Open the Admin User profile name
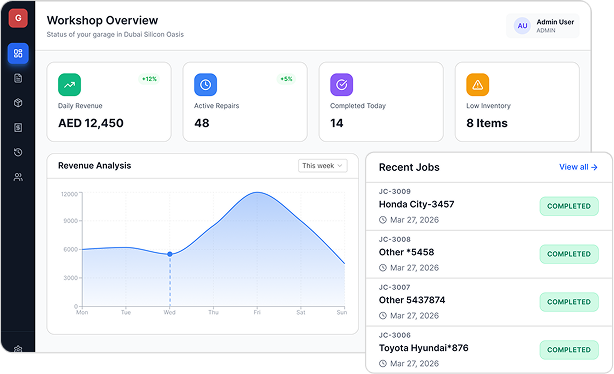 coord(555,22)
